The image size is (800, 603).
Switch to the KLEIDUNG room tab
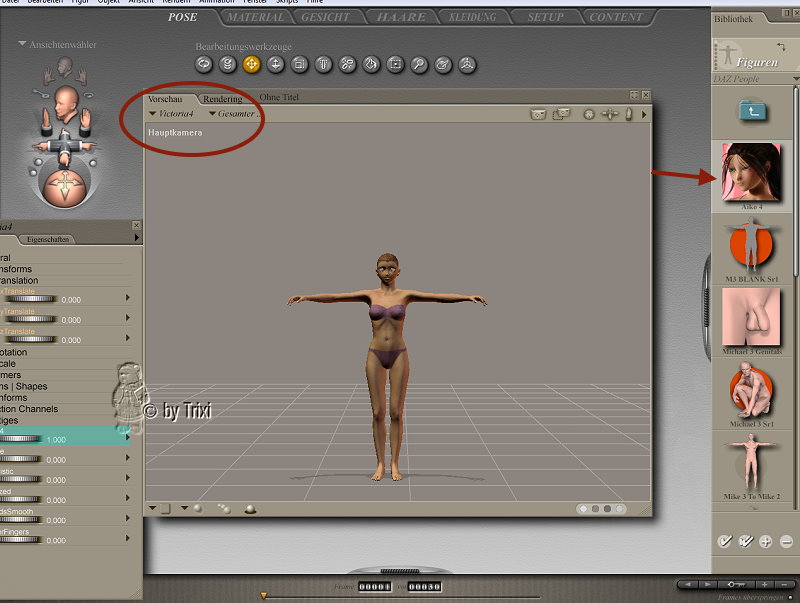[x=472, y=17]
